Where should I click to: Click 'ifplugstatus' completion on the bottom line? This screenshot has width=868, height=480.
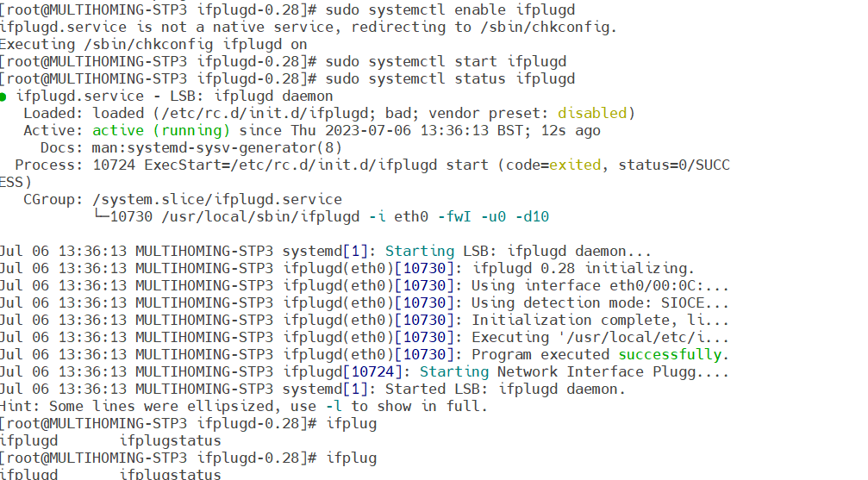pos(170,474)
